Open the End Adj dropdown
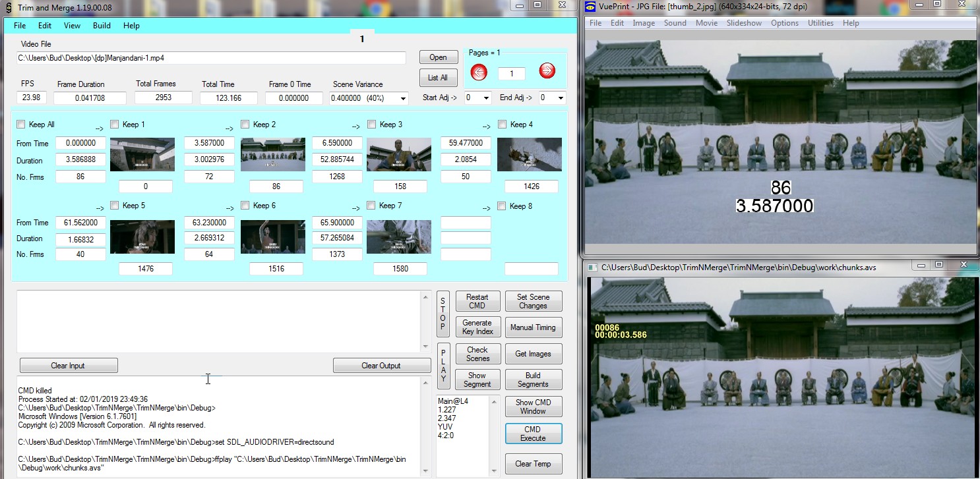The width and height of the screenshot is (980, 479). [x=561, y=98]
